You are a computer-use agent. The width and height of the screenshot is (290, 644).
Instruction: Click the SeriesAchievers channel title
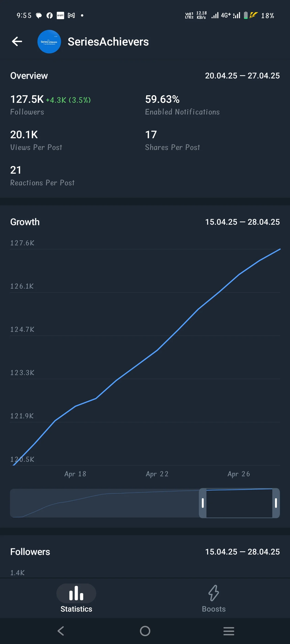click(108, 42)
